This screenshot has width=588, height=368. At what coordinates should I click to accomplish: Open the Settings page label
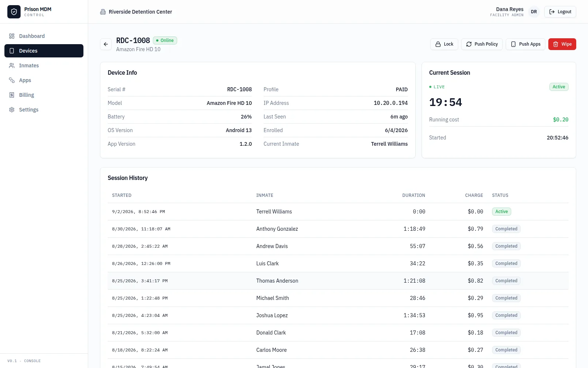click(x=29, y=110)
